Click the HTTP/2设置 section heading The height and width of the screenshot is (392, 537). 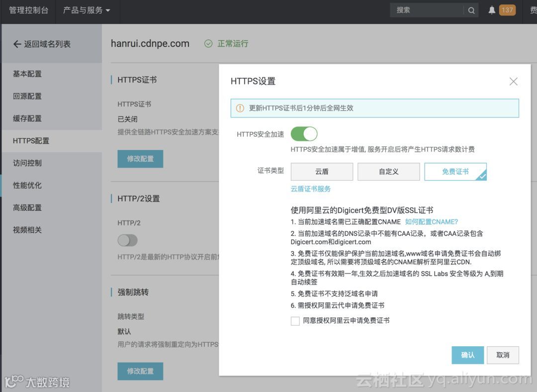pos(139,199)
